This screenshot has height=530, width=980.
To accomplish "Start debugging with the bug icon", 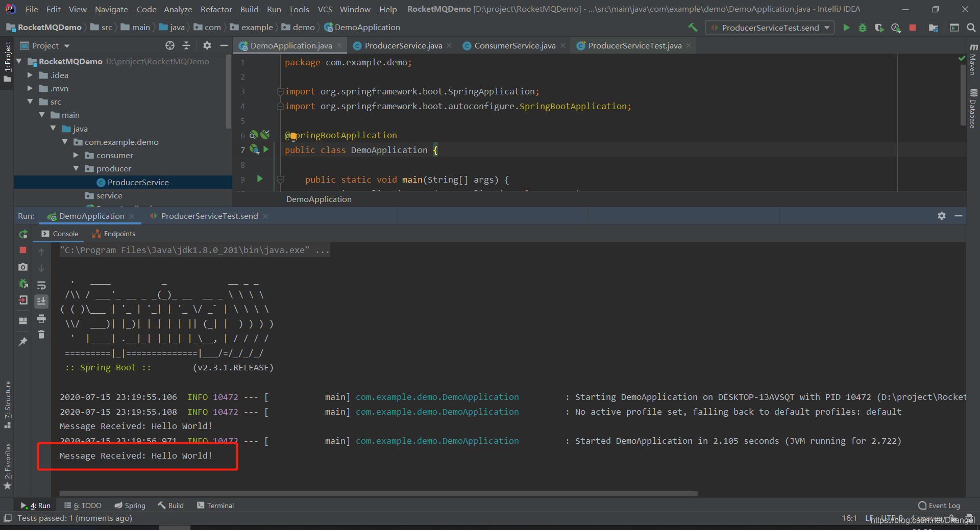I will pos(863,28).
